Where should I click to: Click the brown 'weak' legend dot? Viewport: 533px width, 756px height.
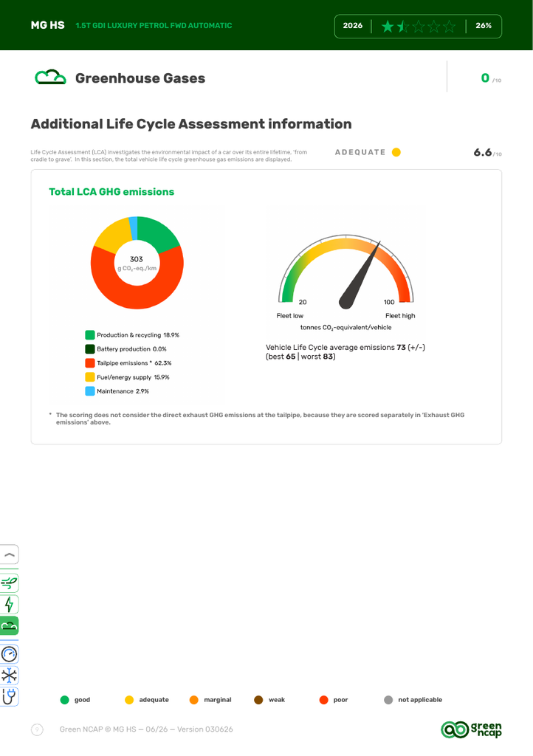tap(258, 700)
